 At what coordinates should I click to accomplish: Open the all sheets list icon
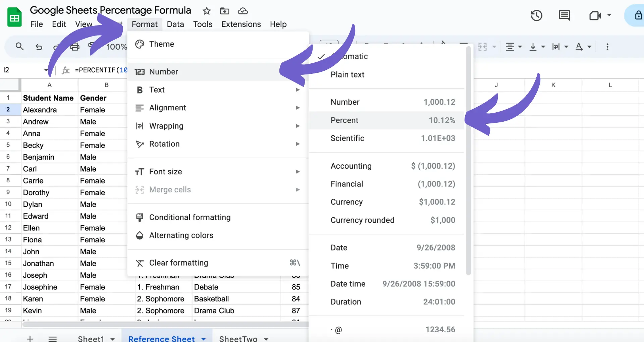pos(53,339)
